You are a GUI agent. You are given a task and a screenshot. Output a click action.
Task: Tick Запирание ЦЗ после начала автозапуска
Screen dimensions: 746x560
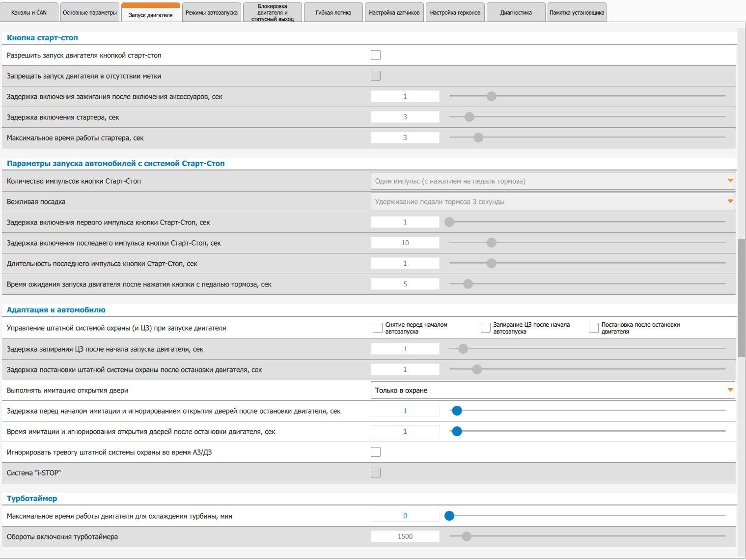point(486,328)
